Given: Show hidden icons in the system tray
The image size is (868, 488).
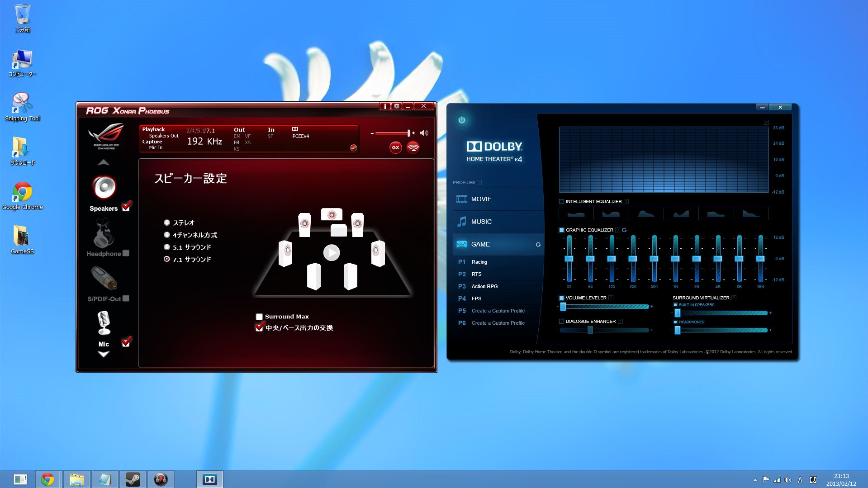Looking at the screenshot, I should [x=755, y=480].
